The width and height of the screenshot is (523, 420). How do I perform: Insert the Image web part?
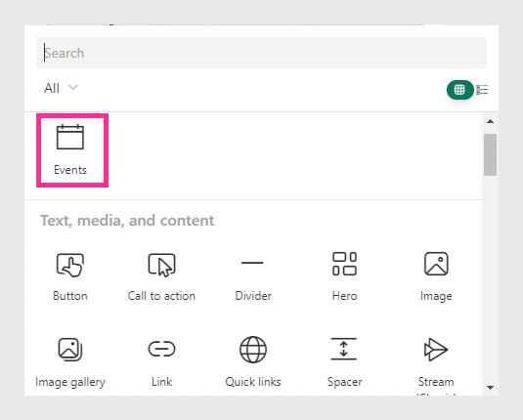pyautogui.click(x=436, y=276)
